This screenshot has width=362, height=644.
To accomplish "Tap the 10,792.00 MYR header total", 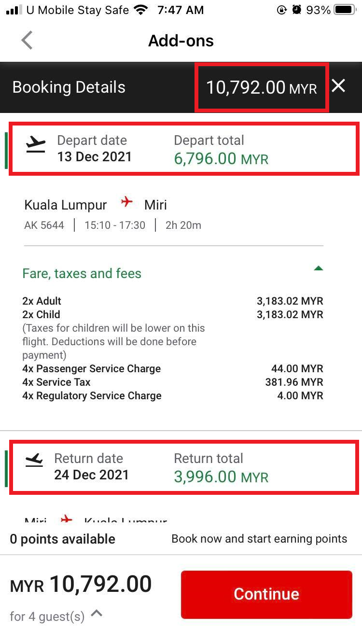I will (262, 87).
